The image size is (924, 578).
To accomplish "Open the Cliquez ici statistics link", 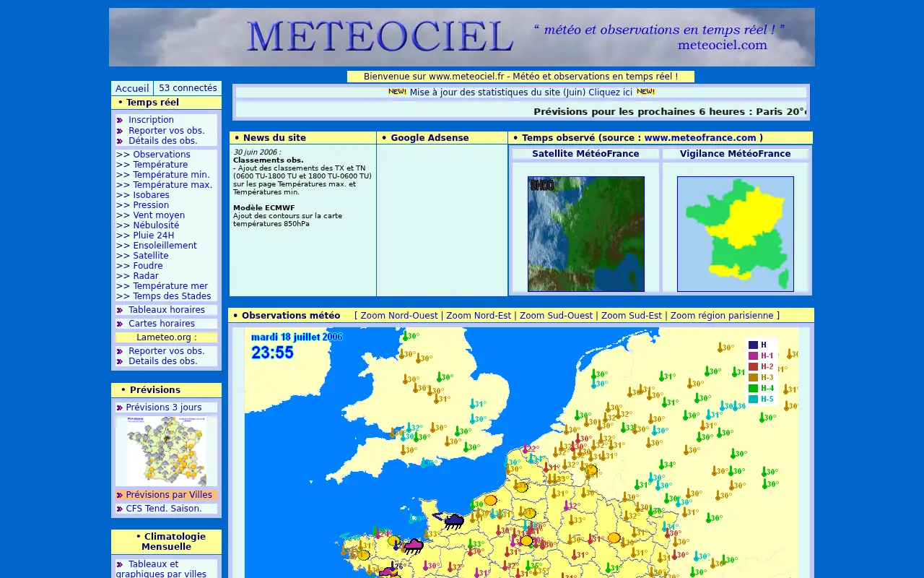I will pos(610,92).
